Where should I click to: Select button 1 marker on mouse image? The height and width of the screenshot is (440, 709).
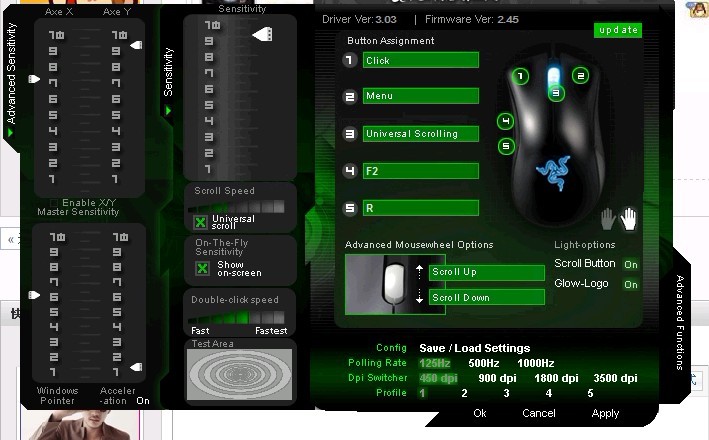(x=520, y=76)
